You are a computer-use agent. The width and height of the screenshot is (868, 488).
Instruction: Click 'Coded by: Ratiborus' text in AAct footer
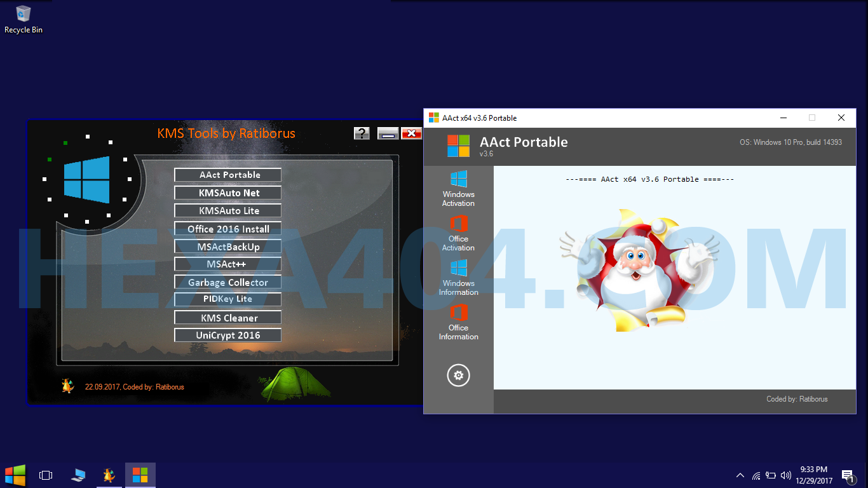(797, 399)
